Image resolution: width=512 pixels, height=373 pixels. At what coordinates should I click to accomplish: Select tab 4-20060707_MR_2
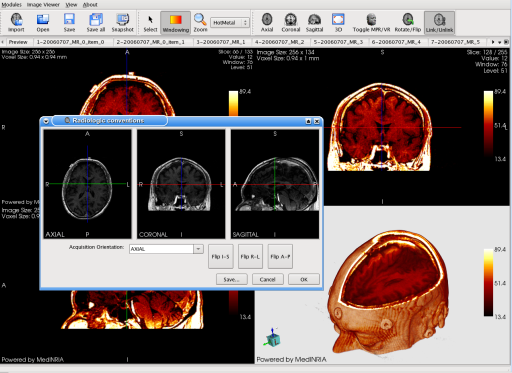280,42
